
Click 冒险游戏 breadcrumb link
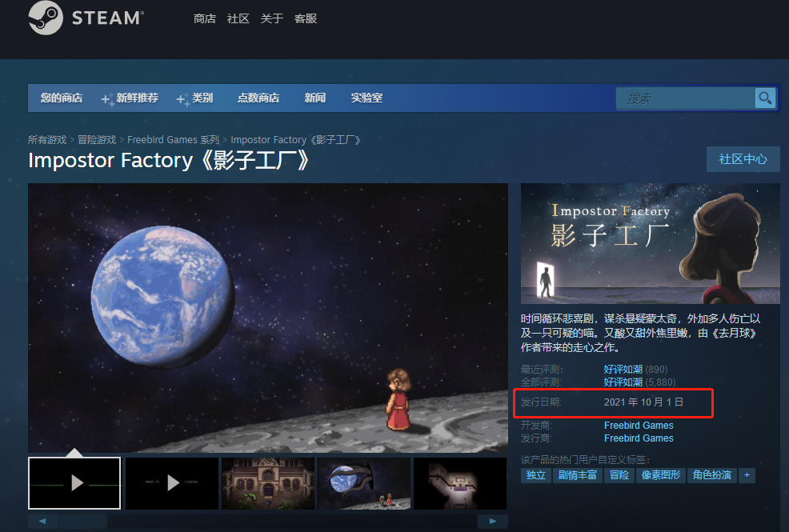[x=97, y=140]
